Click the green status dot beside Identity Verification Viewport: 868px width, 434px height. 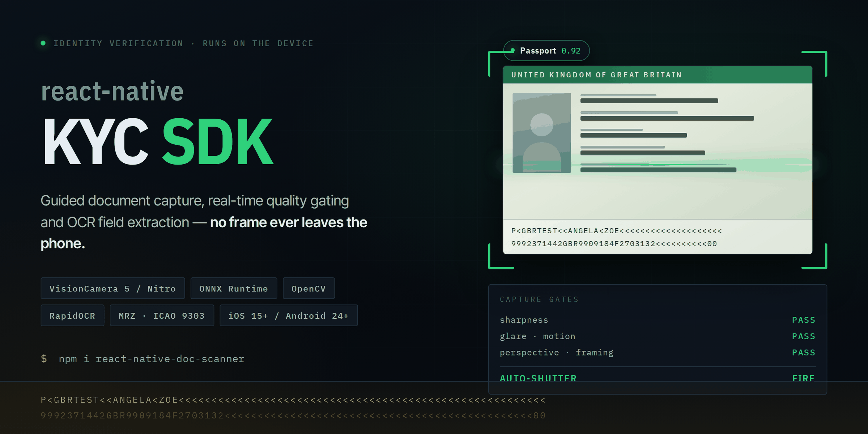(43, 43)
